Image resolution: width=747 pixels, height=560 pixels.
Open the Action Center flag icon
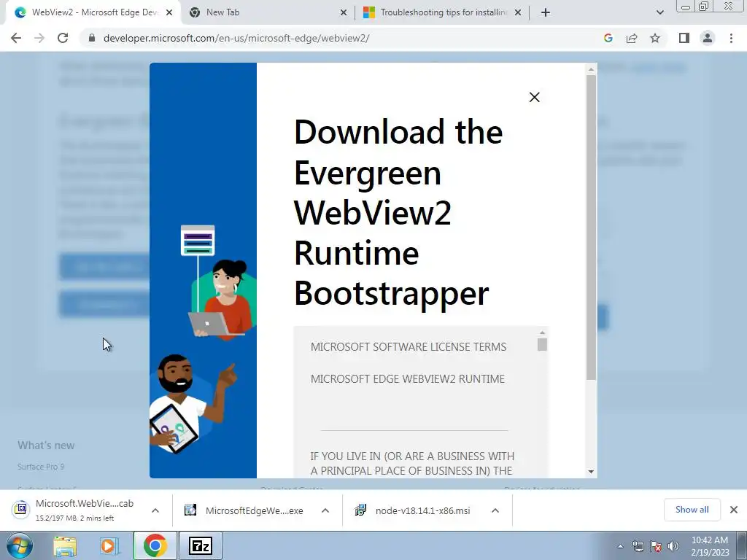tap(656, 546)
